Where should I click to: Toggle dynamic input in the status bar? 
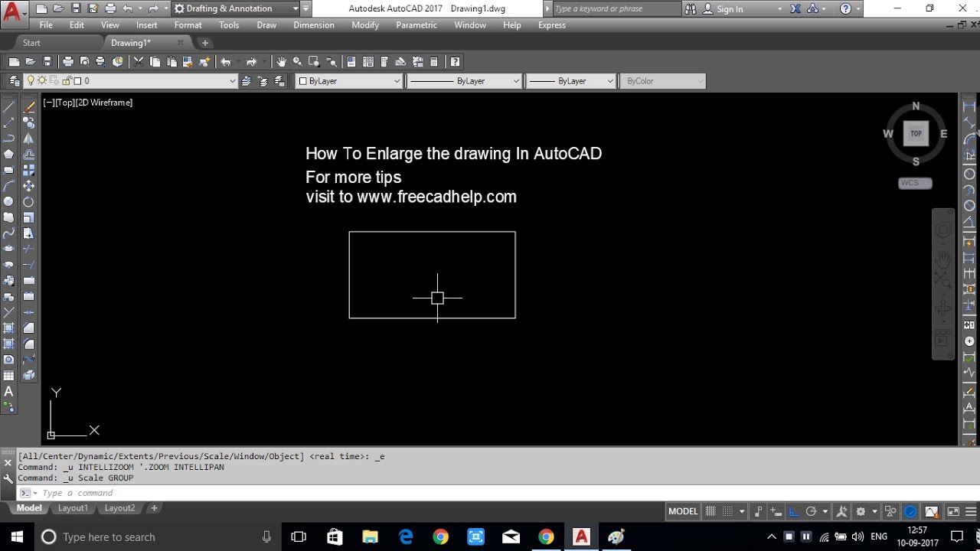tap(775, 511)
